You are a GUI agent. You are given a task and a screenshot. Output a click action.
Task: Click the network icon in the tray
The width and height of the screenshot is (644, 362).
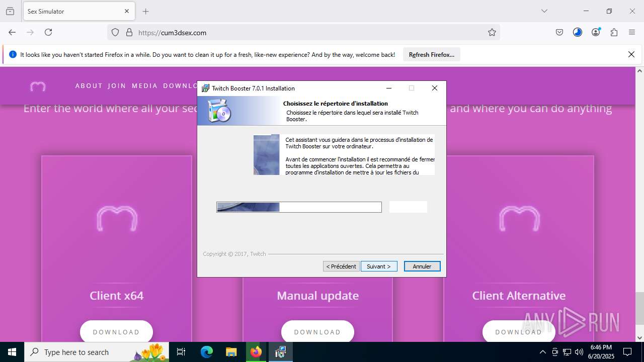click(x=567, y=352)
